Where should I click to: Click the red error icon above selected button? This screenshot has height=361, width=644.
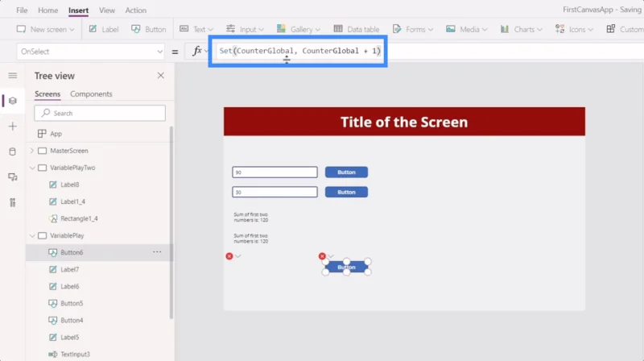322,256
